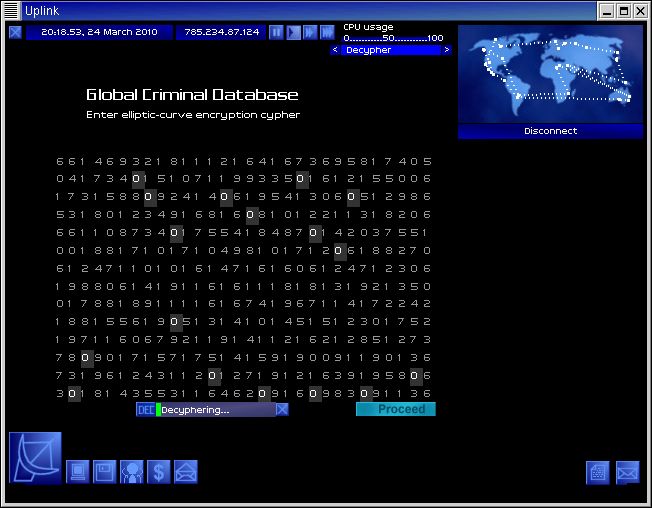The image size is (652, 508).
Task: Click the Uplink window system menu icon
Action: tap(11, 10)
